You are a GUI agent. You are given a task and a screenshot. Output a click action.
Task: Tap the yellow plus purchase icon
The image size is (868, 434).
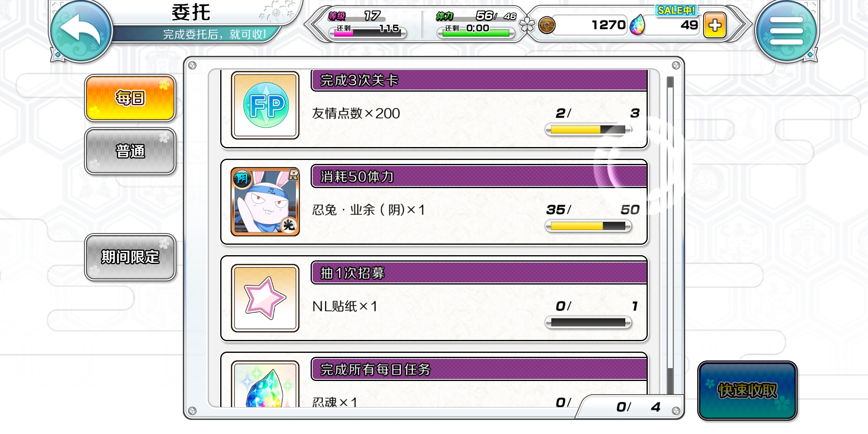[714, 25]
